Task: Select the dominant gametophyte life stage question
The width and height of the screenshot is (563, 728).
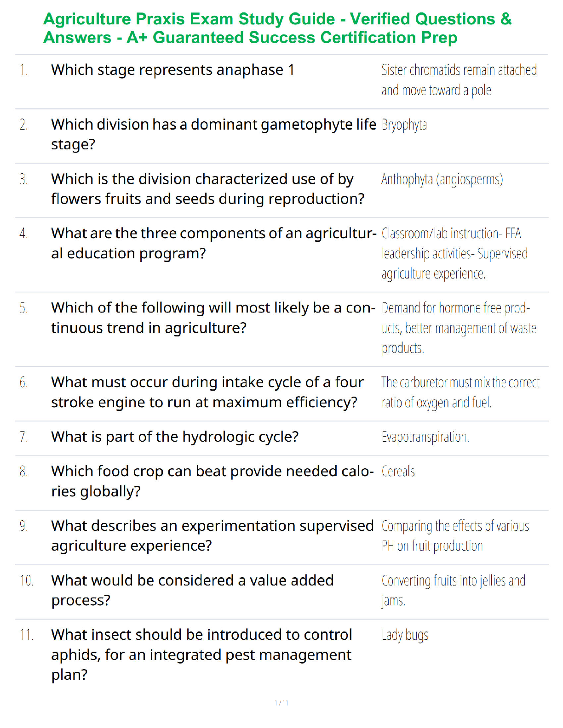Action: tap(213, 134)
